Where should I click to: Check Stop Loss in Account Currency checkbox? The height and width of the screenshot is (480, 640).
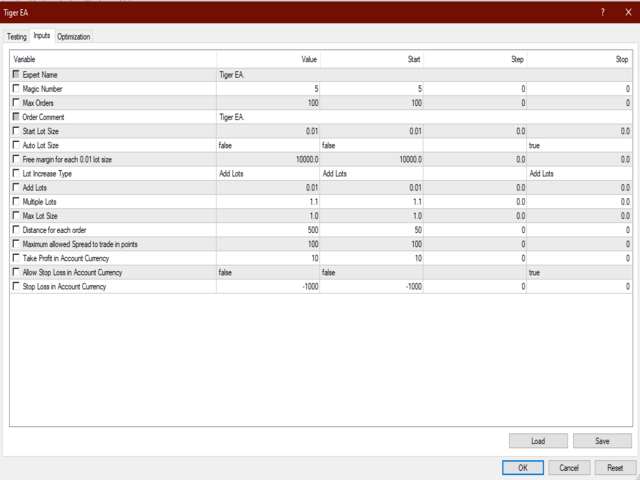point(16,286)
